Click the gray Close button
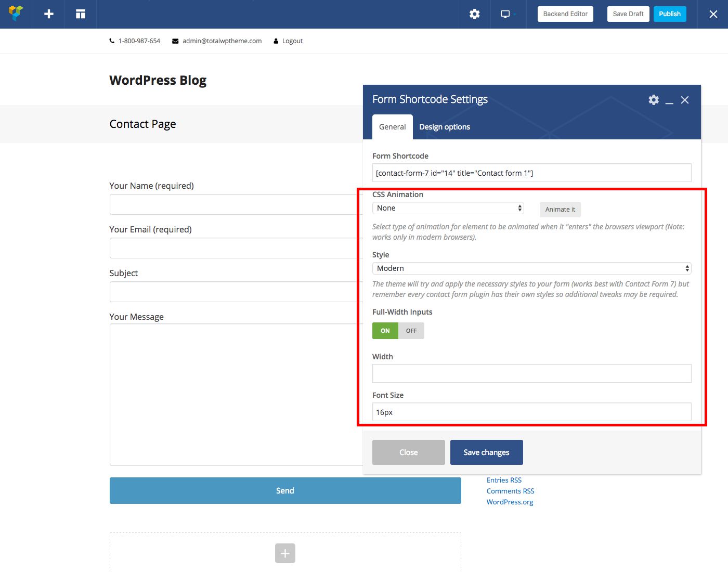The height and width of the screenshot is (572, 728). click(x=409, y=452)
